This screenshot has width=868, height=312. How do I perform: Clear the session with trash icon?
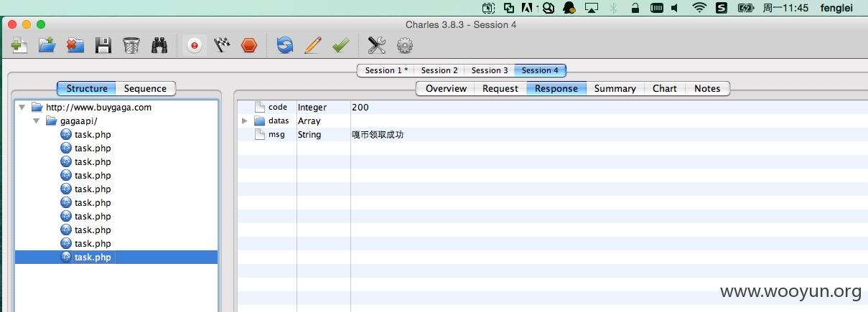(131, 46)
